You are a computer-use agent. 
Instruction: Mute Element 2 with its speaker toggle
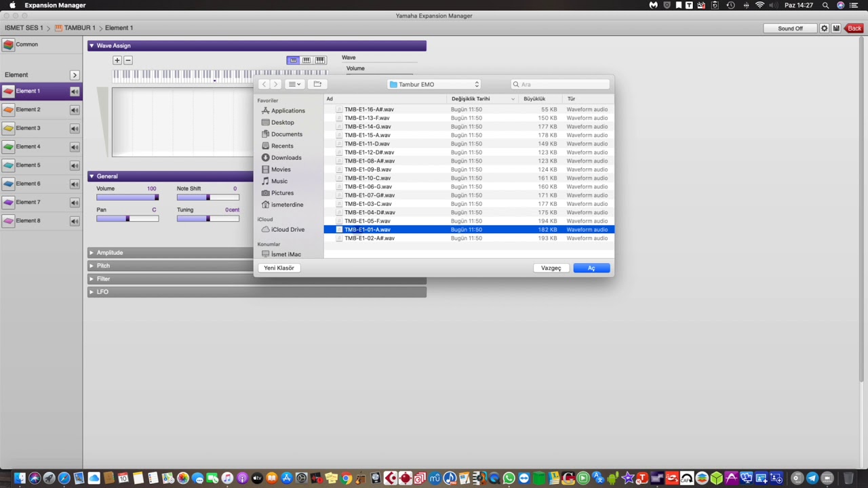pos(75,110)
